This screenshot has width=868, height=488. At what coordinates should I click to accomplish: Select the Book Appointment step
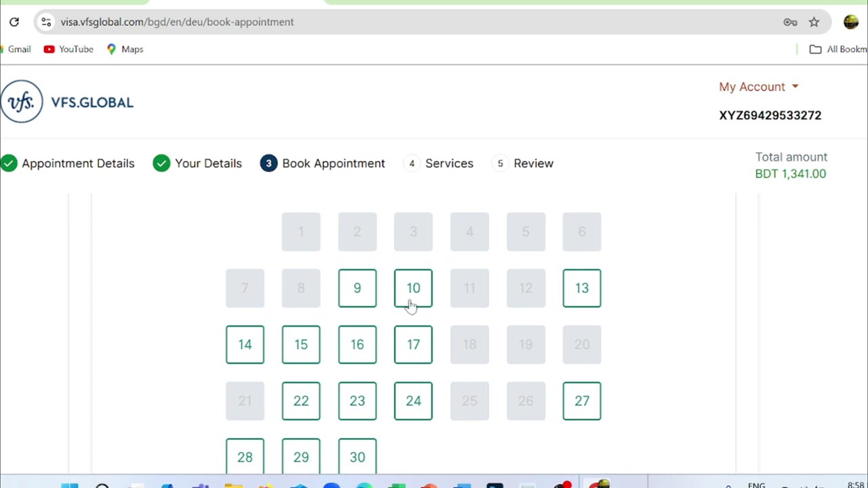coord(334,163)
